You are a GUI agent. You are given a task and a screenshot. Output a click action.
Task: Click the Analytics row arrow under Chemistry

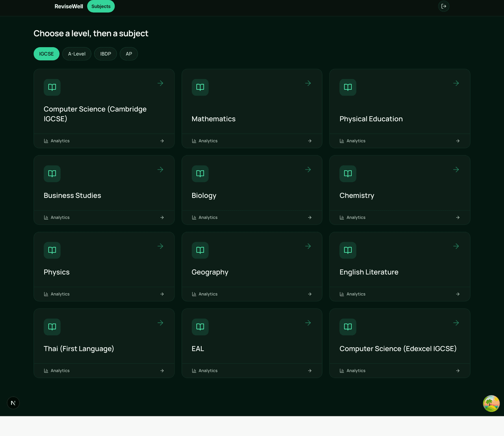(x=458, y=218)
